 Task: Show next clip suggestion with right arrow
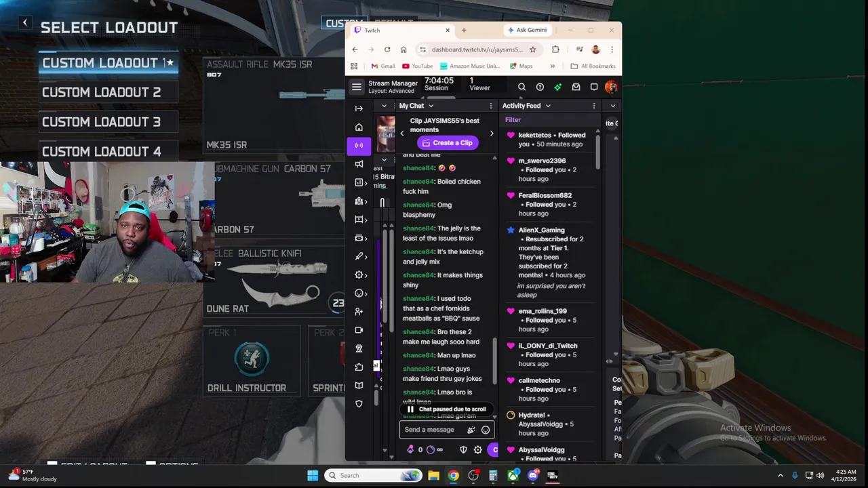(492, 134)
